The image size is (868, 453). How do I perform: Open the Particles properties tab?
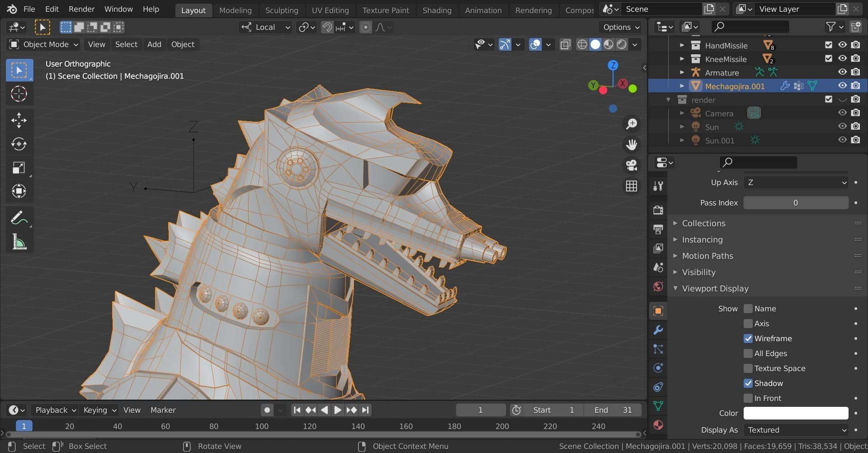point(658,349)
